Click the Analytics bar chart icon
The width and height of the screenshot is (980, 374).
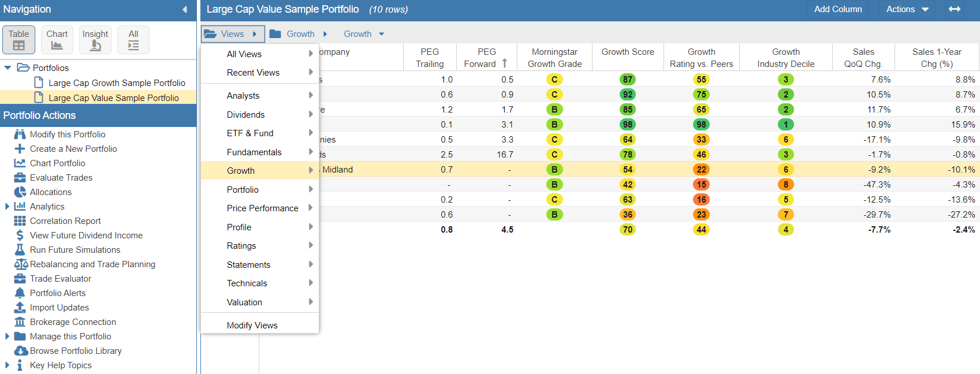20,207
